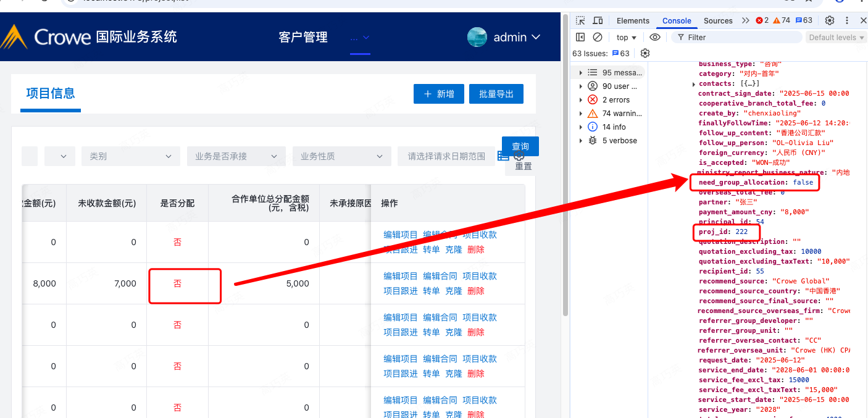Select the 项目信息 tab heading
The height and width of the screenshot is (418, 868).
(51, 93)
